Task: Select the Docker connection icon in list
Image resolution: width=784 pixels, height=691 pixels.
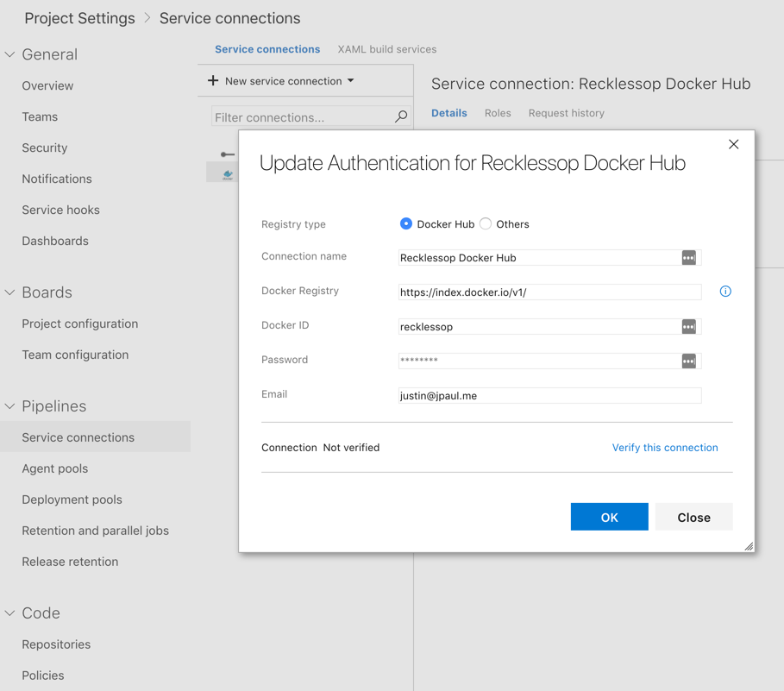Action: (228, 174)
